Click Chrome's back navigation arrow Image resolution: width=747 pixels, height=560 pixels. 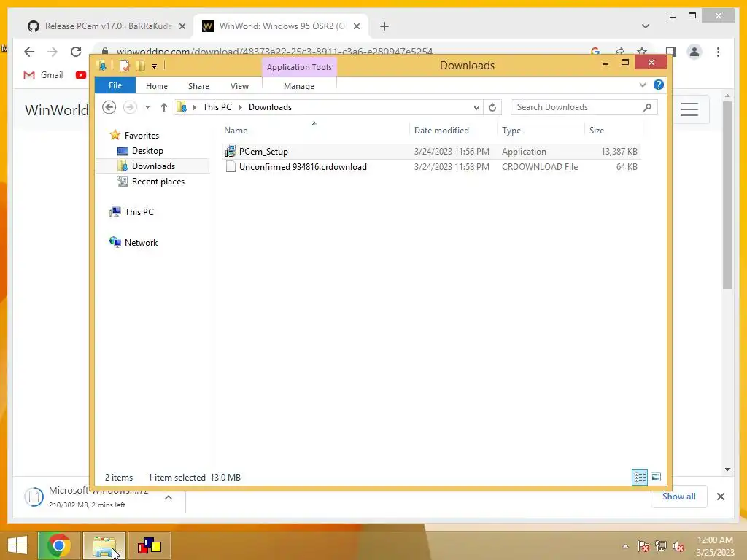[x=29, y=52]
